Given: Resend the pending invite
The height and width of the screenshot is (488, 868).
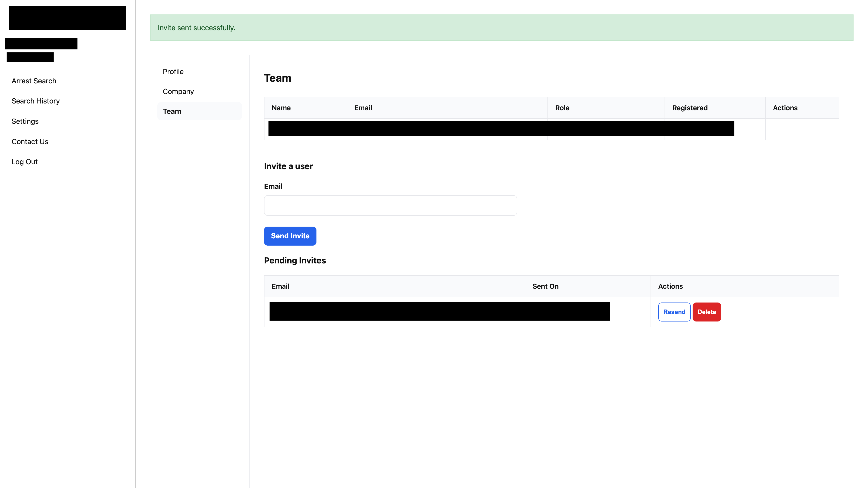Looking at the screenshot, I should click(x=674, y=312).
